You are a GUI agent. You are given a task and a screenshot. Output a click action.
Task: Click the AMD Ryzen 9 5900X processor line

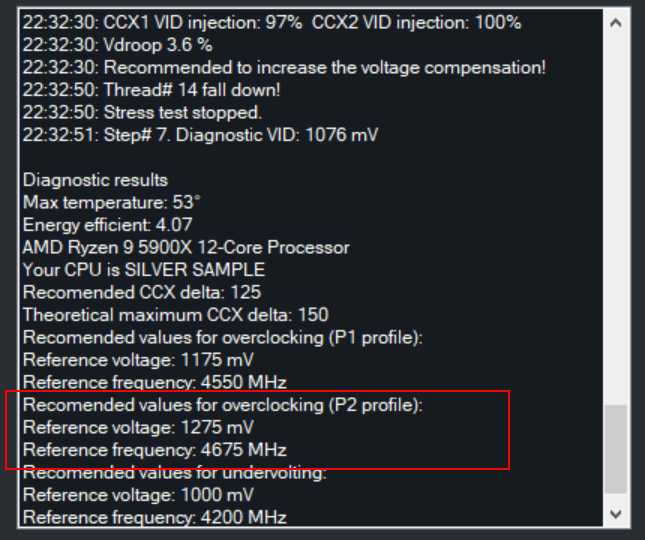click(186, 247)
